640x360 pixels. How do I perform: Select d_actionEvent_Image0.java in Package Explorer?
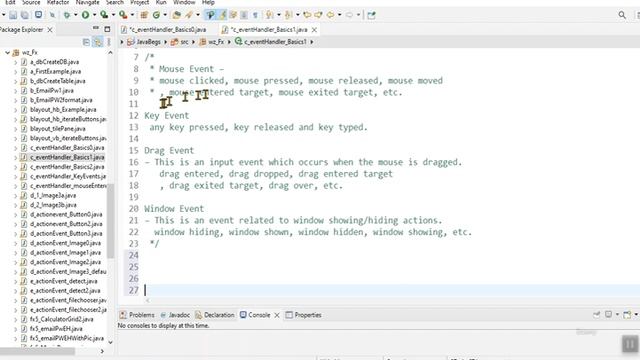point(65,243)
